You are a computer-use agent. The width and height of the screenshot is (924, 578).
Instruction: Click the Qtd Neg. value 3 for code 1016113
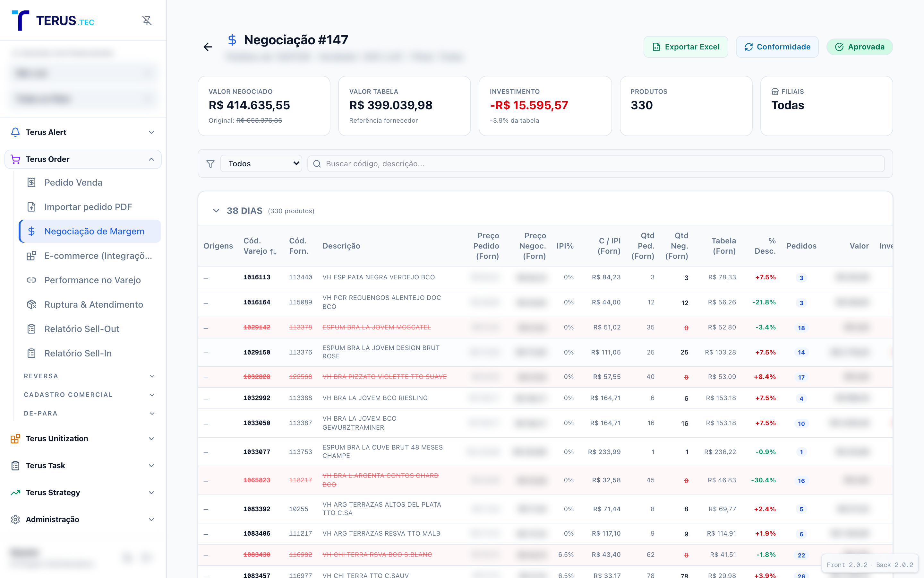click(x=687, y=278)
